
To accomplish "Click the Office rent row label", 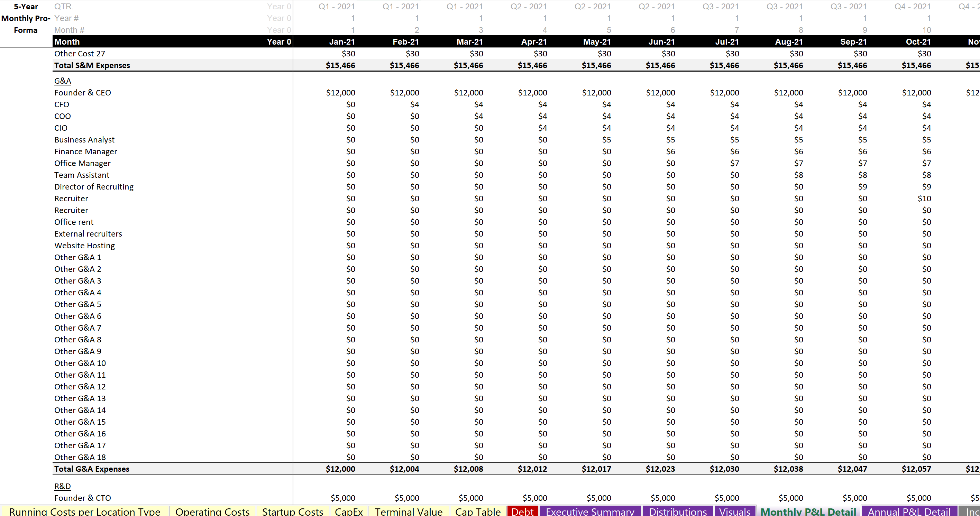I will point(74,222).
